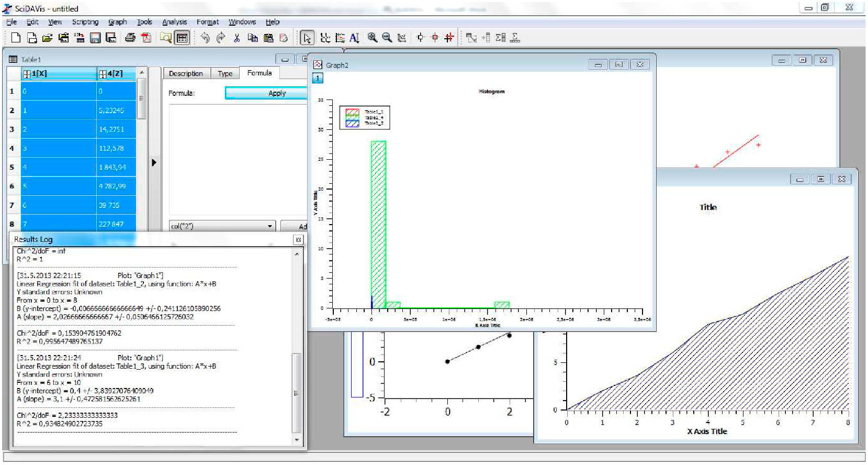
Task: Open the Windows menu
Action: [x=242, y=22]
